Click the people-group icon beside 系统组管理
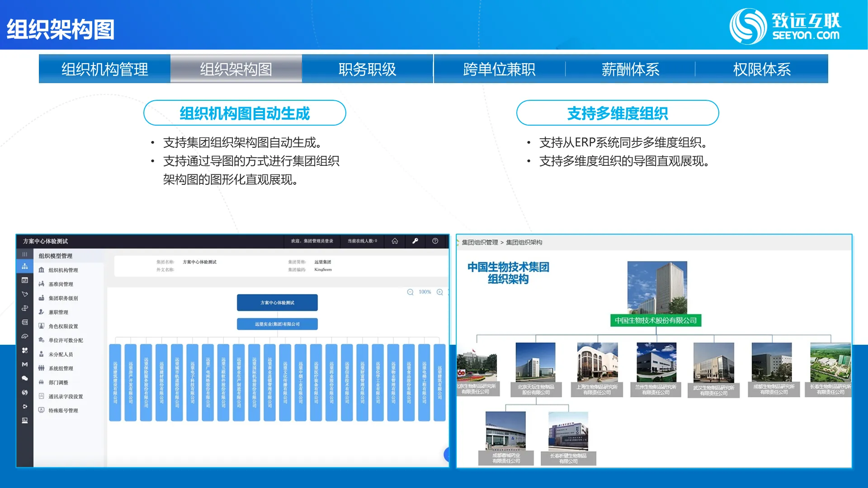868x488 pixels. pyautogui.click(x=42, y=368)
